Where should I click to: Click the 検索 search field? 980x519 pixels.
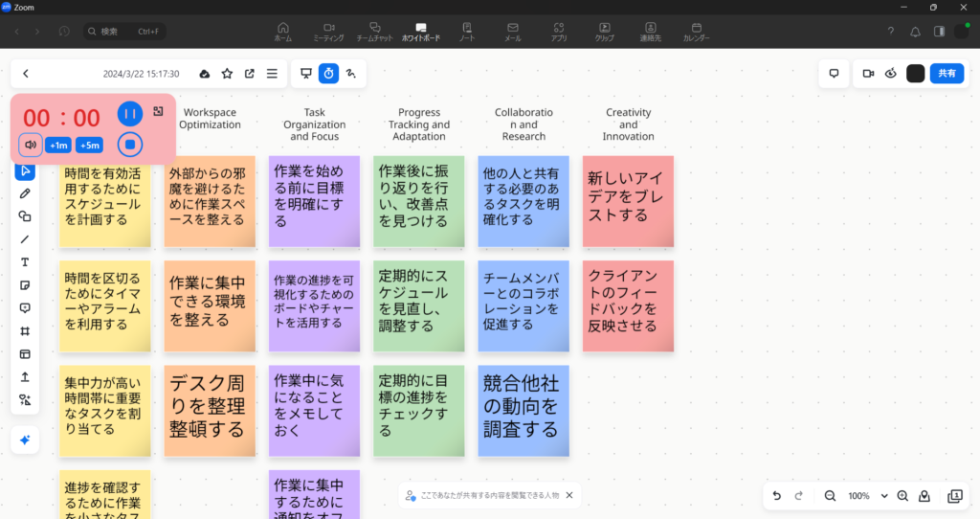tap(124, 32)
